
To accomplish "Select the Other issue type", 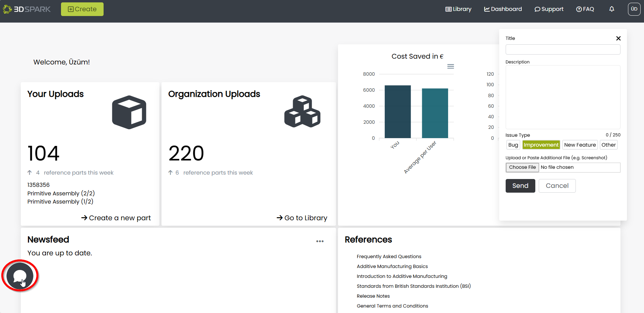I will (608, 145).
